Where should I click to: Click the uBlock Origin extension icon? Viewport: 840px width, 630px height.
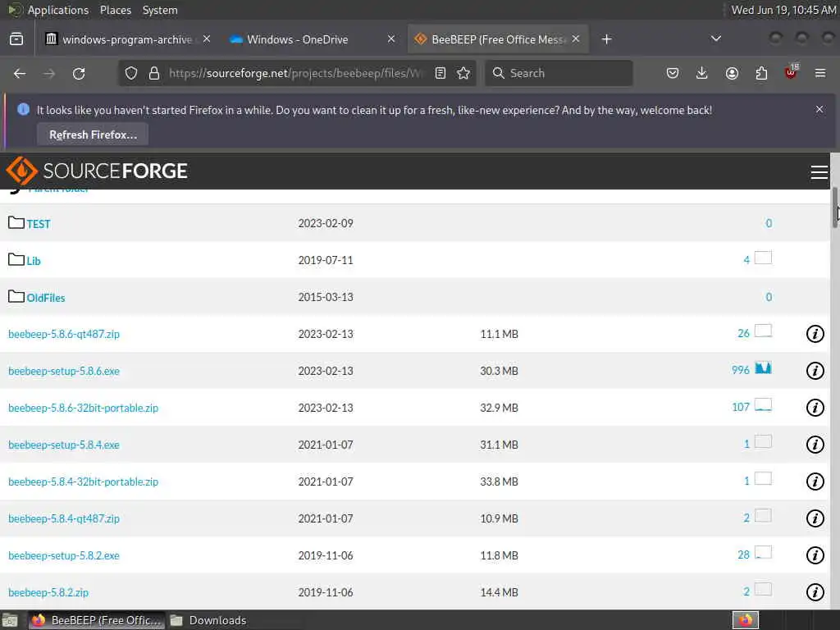791,72
